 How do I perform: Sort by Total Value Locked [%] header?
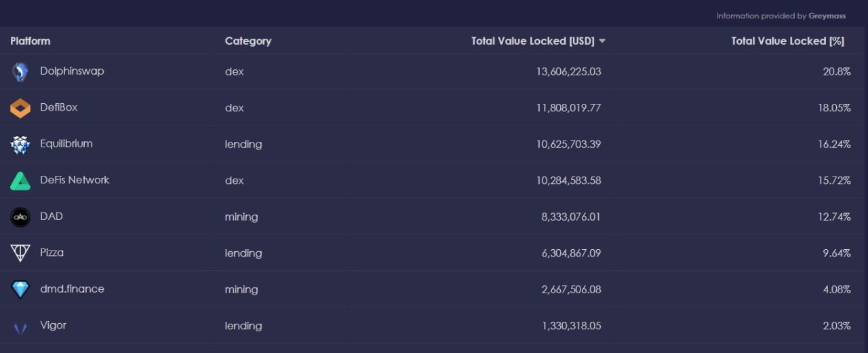(787, 41)
